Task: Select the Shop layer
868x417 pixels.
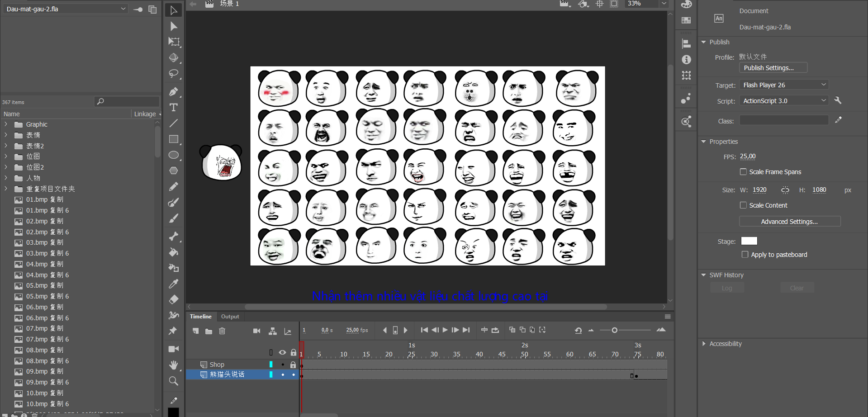Action: point(217,365)
